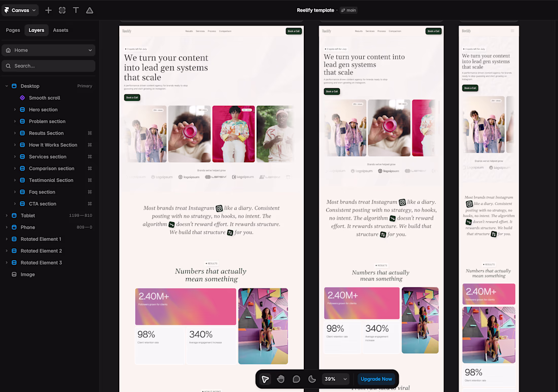Click hash icon on Comparison section row
This screenshot has width=558, height=392.
click(x=90, y=168)
